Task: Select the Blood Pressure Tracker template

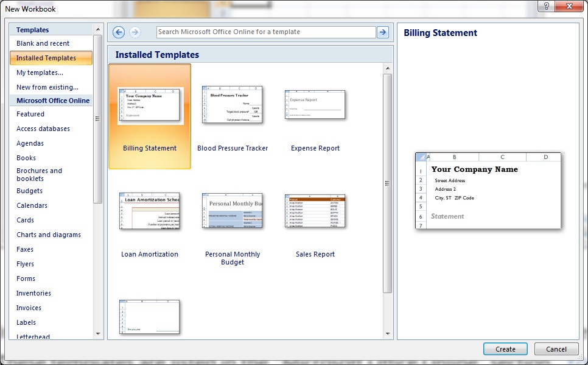Action: 231,104
